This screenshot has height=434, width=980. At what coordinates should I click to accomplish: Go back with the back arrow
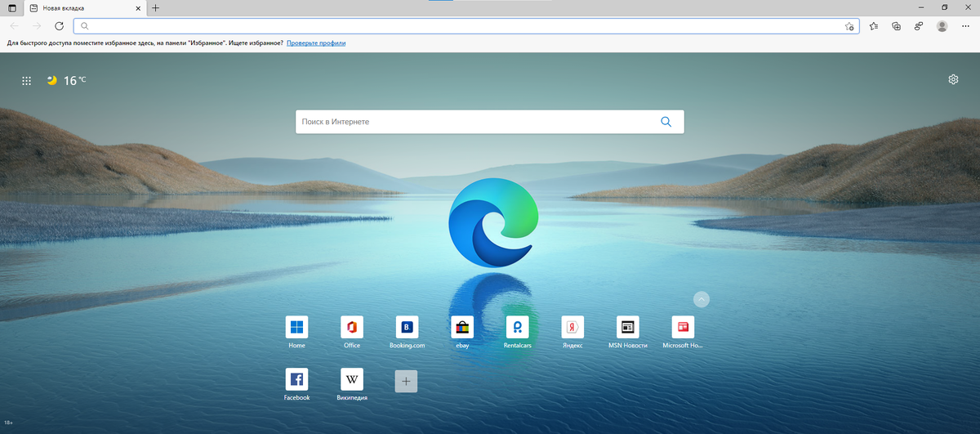click(14, 26)
